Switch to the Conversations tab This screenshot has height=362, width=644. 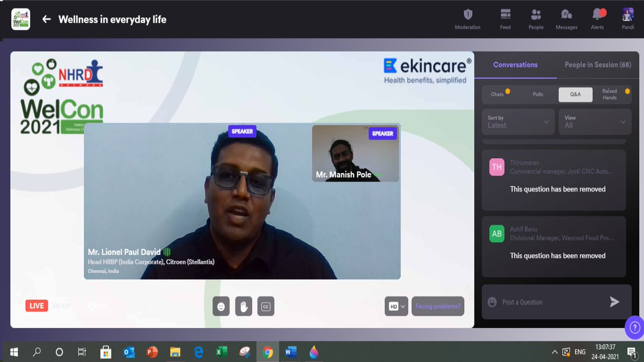click(515, 65)
